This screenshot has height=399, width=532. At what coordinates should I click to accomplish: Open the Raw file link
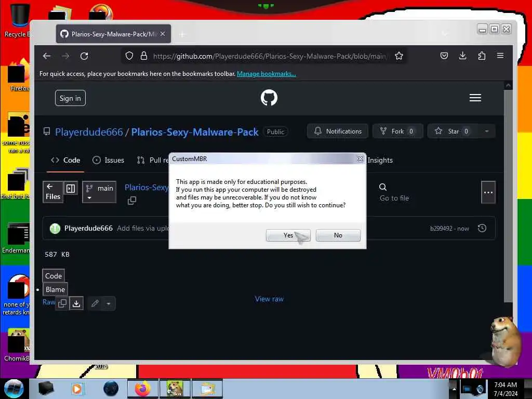tap(48, 302)
